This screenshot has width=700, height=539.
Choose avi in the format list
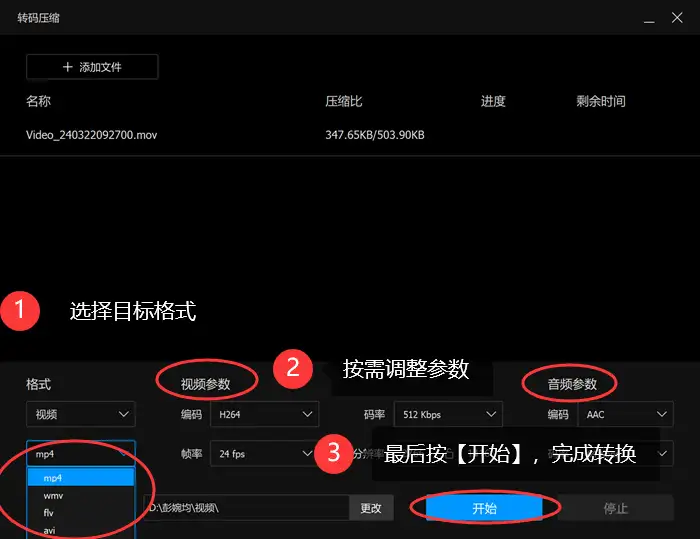81,531
